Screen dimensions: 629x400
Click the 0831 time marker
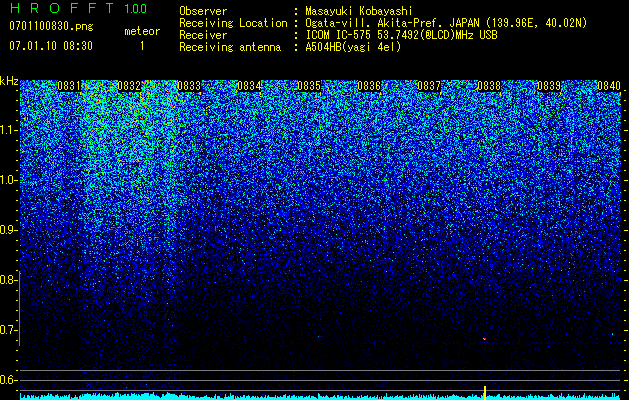pos(69,86)
